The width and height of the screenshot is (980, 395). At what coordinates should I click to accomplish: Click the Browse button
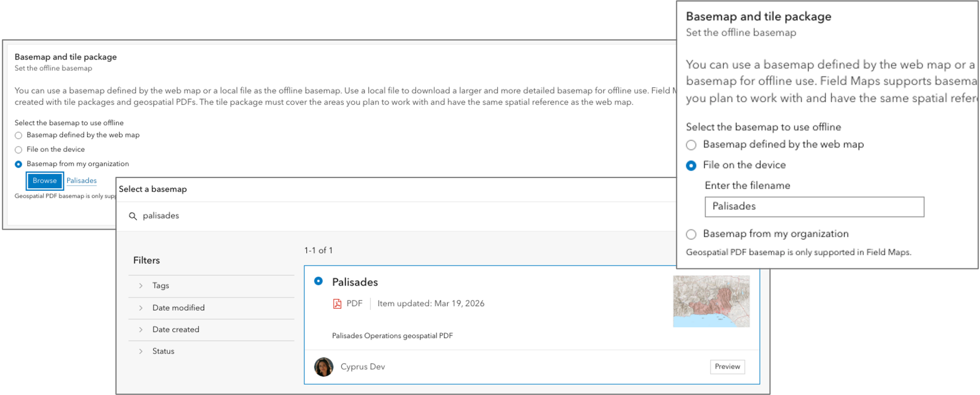[x=44, y=180]
